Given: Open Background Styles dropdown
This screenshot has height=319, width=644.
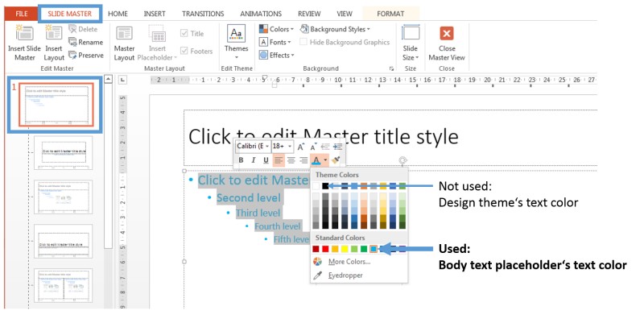Looking at the screenshot, I should pos(335,29).
